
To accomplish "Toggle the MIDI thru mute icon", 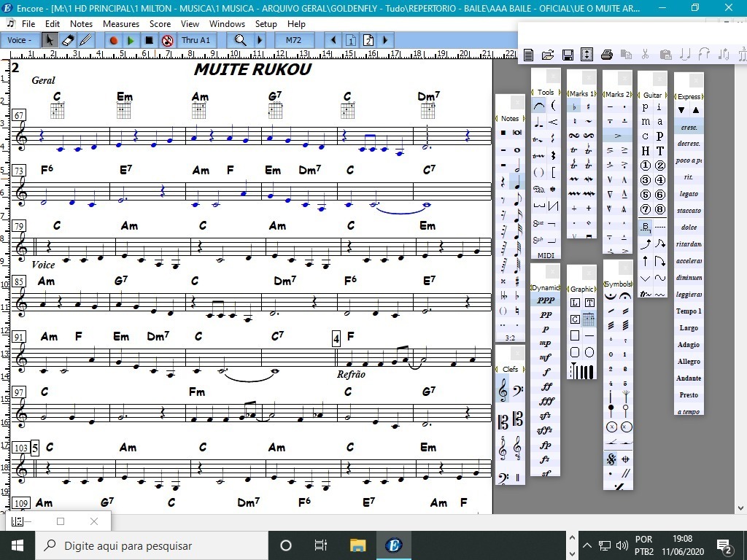I will click(x=167, y=41).
